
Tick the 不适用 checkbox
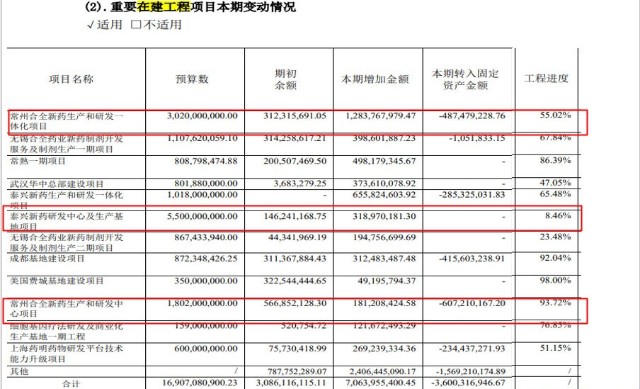click(136, 25)
